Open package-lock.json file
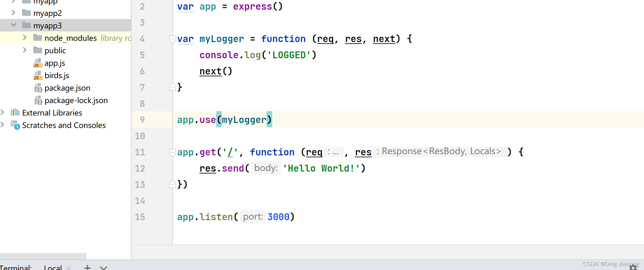 click(76, 101)
